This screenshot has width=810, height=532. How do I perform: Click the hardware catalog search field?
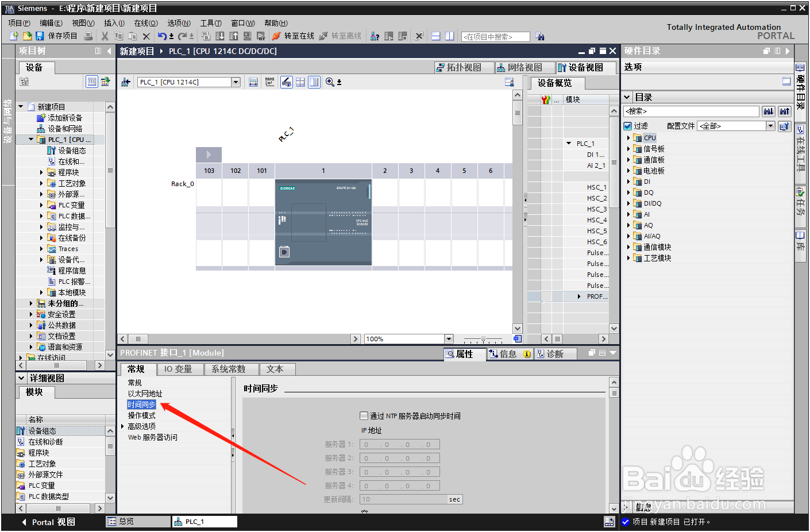691,111
